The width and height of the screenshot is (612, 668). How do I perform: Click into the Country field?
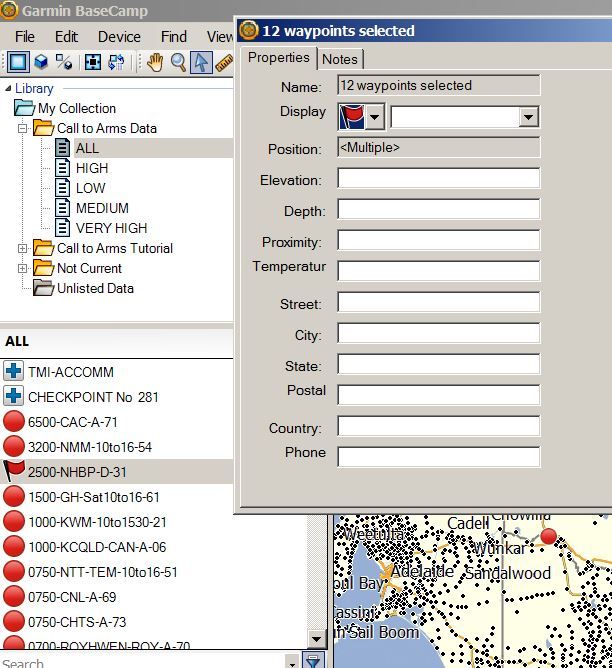click(439, 426)
